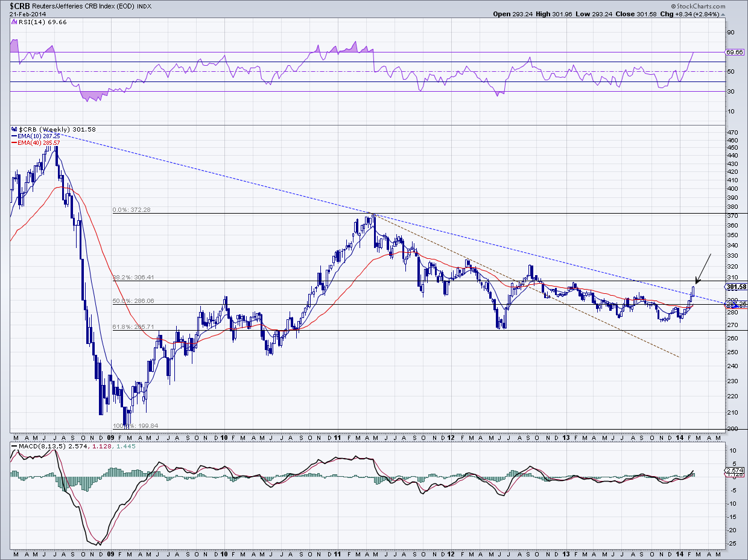Click the 340 price axis label
Screen dimensions: 748x560
point(732,246)
